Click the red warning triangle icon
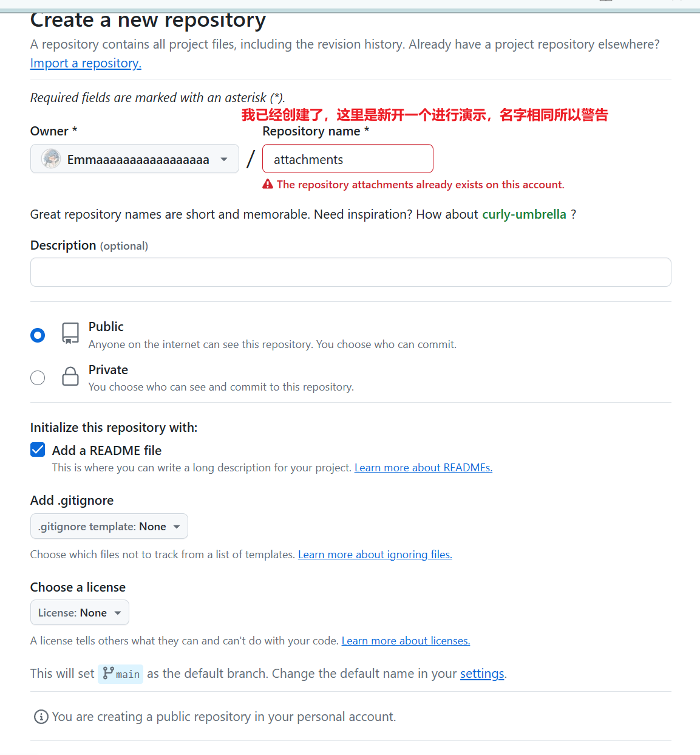700x755 pixels. (x=268, y=185)
